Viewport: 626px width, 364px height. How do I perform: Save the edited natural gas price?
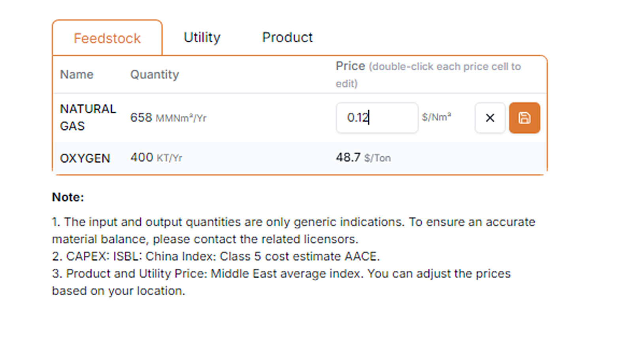coord(524,118)
